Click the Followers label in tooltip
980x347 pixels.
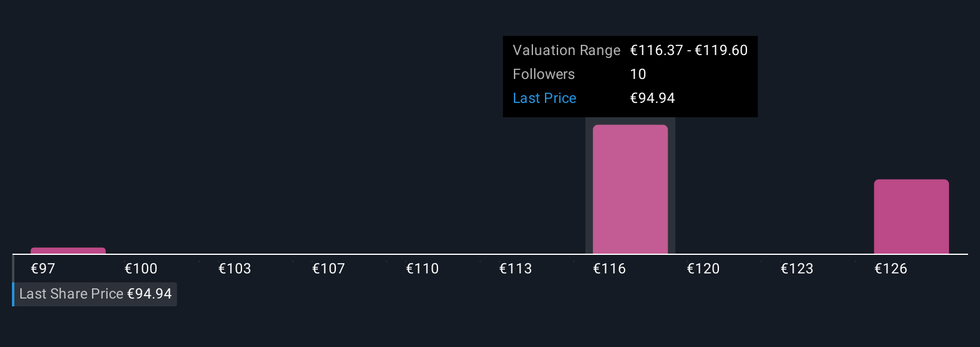click(544, 74)
